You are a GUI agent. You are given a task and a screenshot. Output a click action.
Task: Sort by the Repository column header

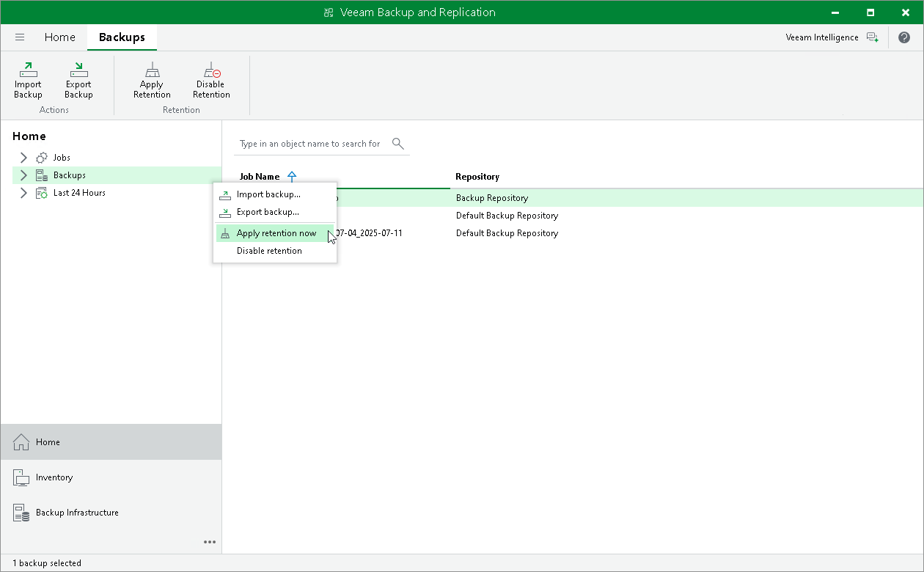coord(477,177)
